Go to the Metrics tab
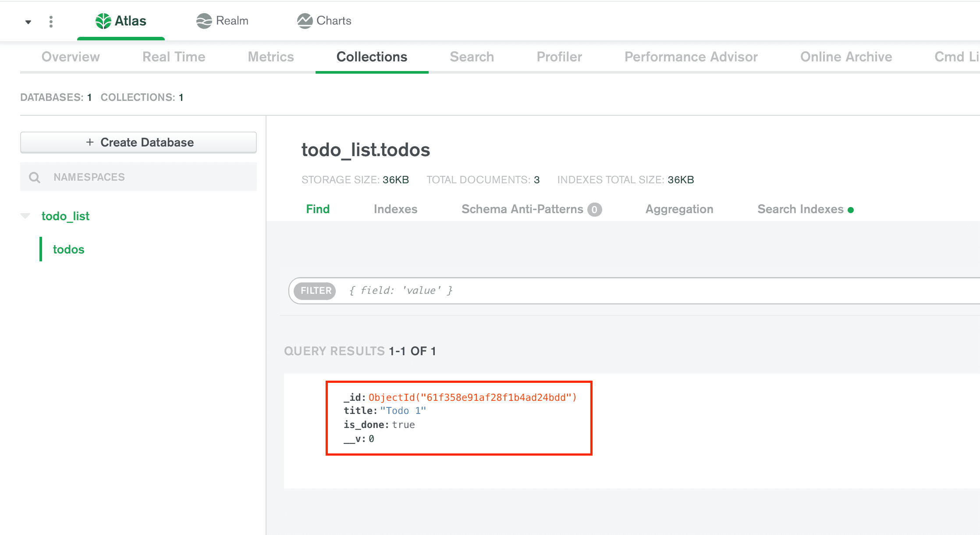Image resolution: width=980 pixels, height=535 pixels. click(x=271, y=57)
